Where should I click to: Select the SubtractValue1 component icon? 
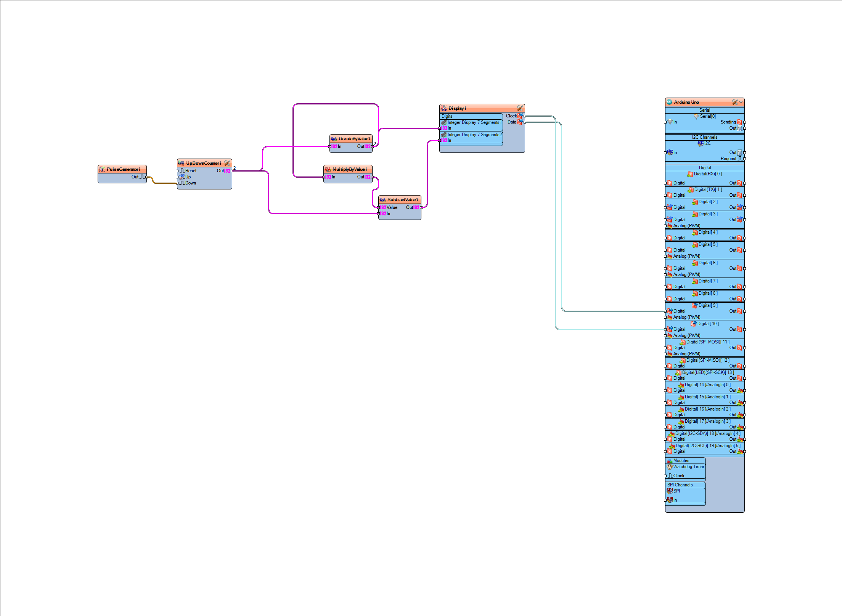(382, 200)
